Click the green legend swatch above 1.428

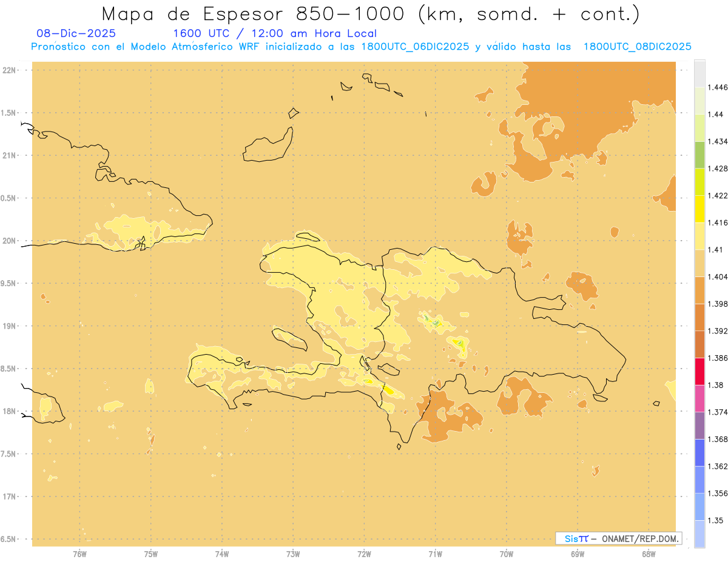[x=699, y=155]
